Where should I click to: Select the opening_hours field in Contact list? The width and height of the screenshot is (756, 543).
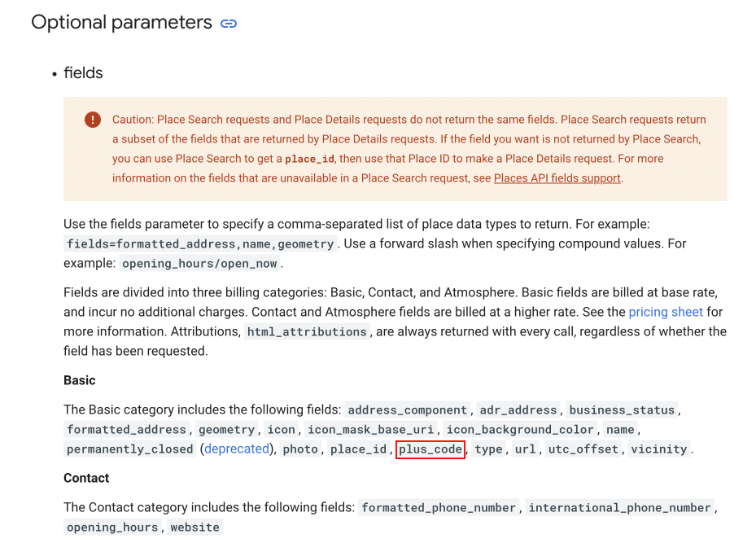(x=112, y=528)
